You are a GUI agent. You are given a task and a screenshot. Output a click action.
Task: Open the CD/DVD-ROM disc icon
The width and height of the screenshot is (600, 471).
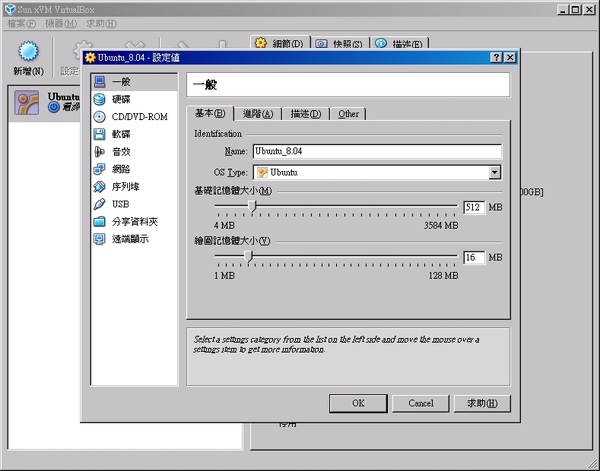click(x=99, y=117)
